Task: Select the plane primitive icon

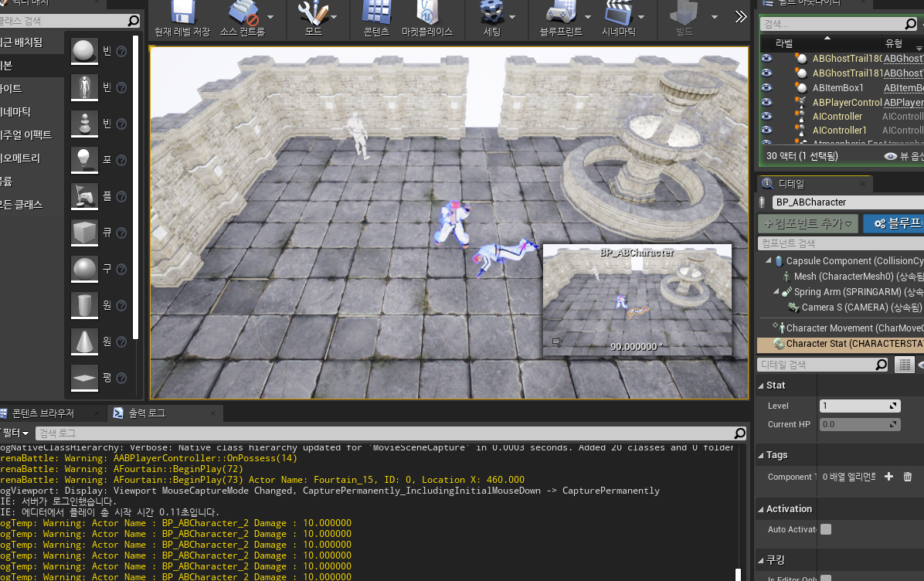Action: tap(84, 379)
